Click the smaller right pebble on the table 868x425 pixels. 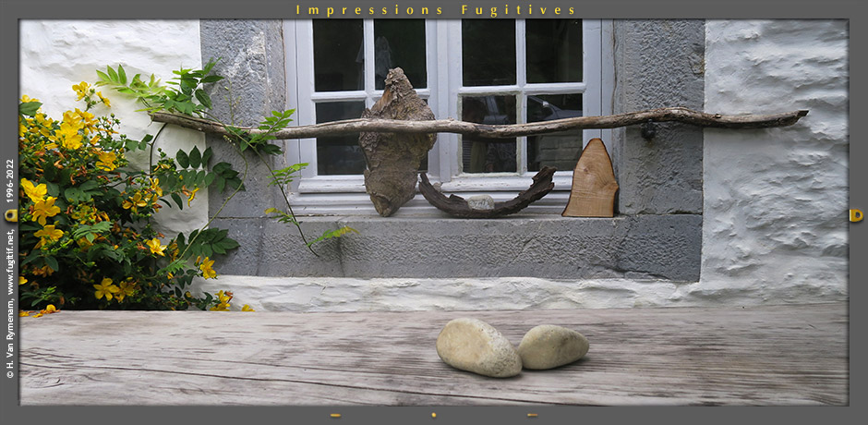pos(552,346)
